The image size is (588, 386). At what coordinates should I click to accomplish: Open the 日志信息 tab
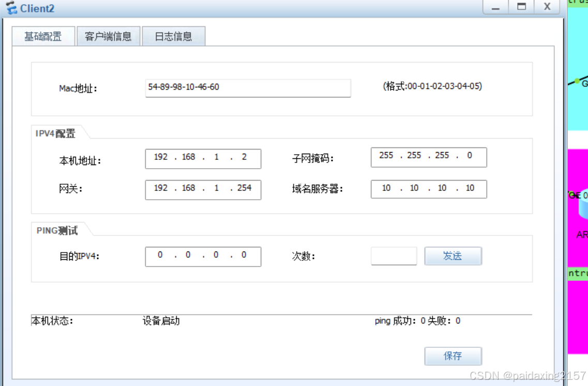(x=174, y=36)
